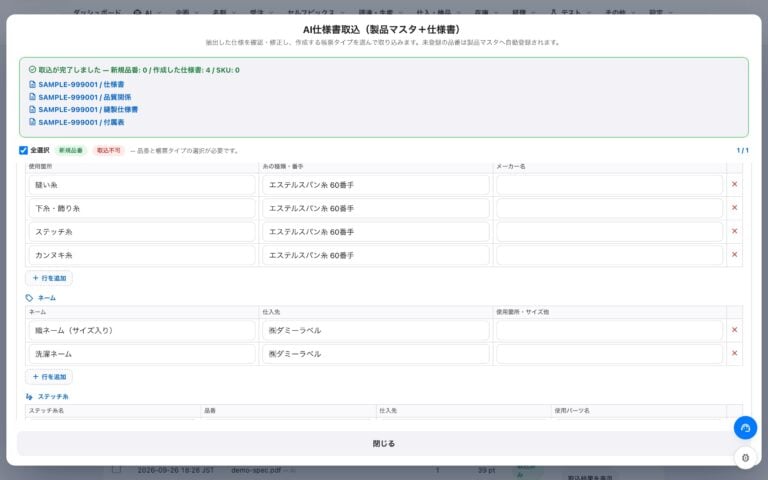Image resolution: width=768 pixels, height=480 pixels.
Task: Fill maker name field for 縫い糸 row
Action: click(610, 185)
